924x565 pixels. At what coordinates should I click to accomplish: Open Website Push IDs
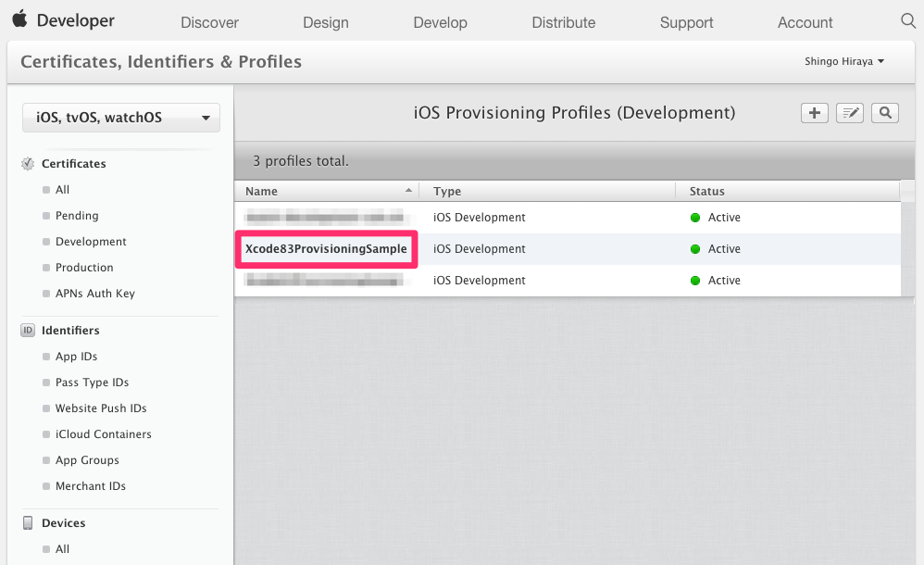coord(101,408)
